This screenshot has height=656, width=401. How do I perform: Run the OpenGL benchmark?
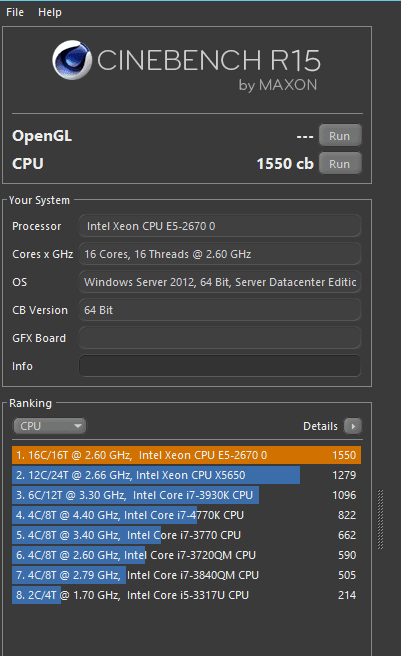pos(339,136)
